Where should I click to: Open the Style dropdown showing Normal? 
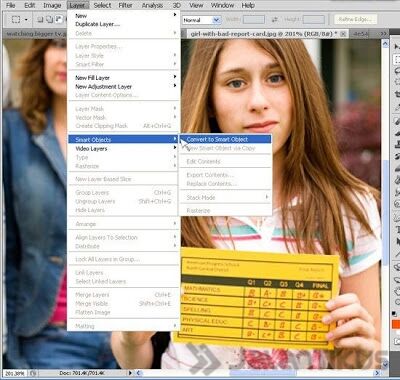[x=202, y=20]
